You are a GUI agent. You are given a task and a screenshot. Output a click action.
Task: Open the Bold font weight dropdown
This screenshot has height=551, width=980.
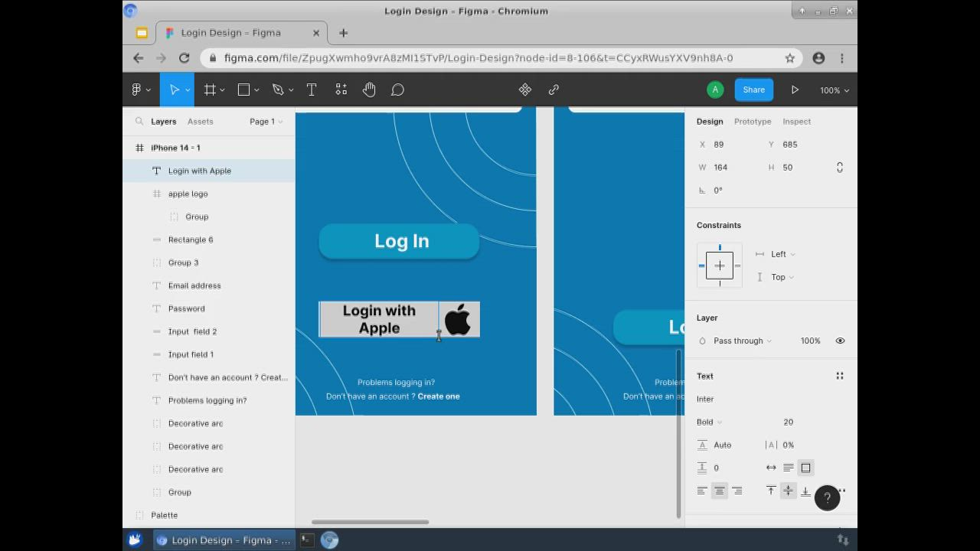coord(710,422)
